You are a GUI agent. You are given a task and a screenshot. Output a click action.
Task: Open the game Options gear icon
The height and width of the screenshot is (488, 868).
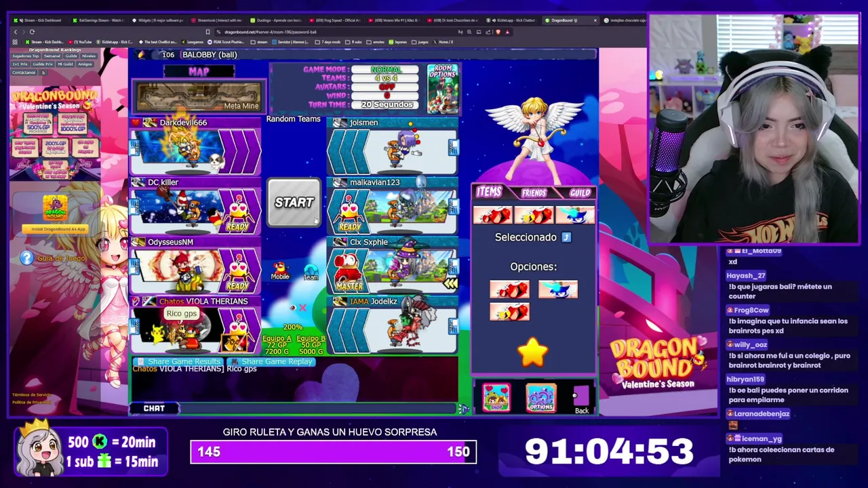click(x=541, y=398)
